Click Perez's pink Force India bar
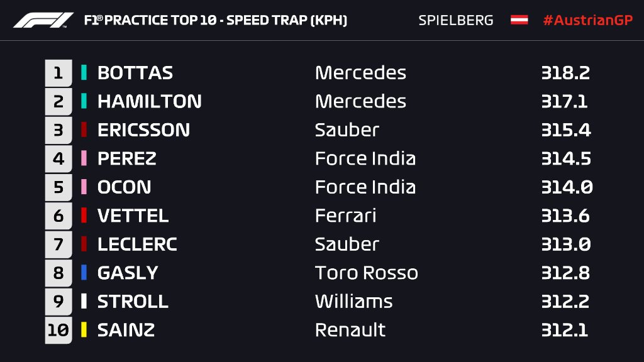 (x=84, y=158)
